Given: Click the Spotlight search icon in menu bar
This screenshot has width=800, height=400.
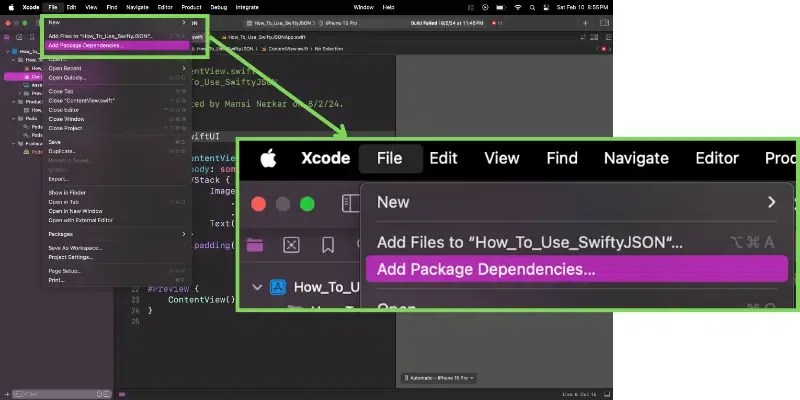Looking at the screenshot, I should tap(532, 7).
